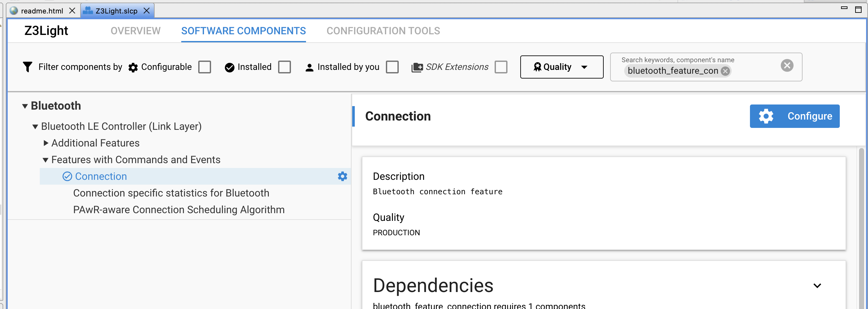Select Connection specific statistics for Bluetooth

click(x=171, y=193)
